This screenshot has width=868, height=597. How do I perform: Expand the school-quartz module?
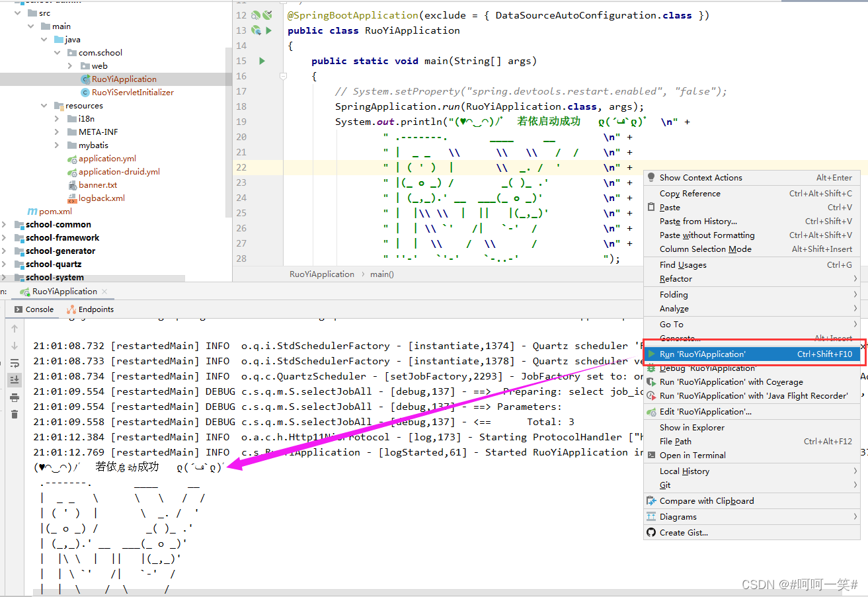[x=4, y=264]
